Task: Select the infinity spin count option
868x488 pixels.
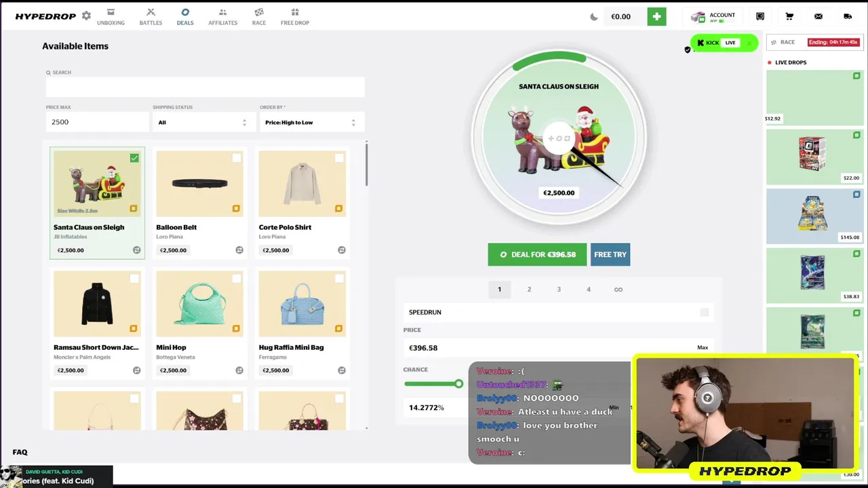Action: (618, 289)
